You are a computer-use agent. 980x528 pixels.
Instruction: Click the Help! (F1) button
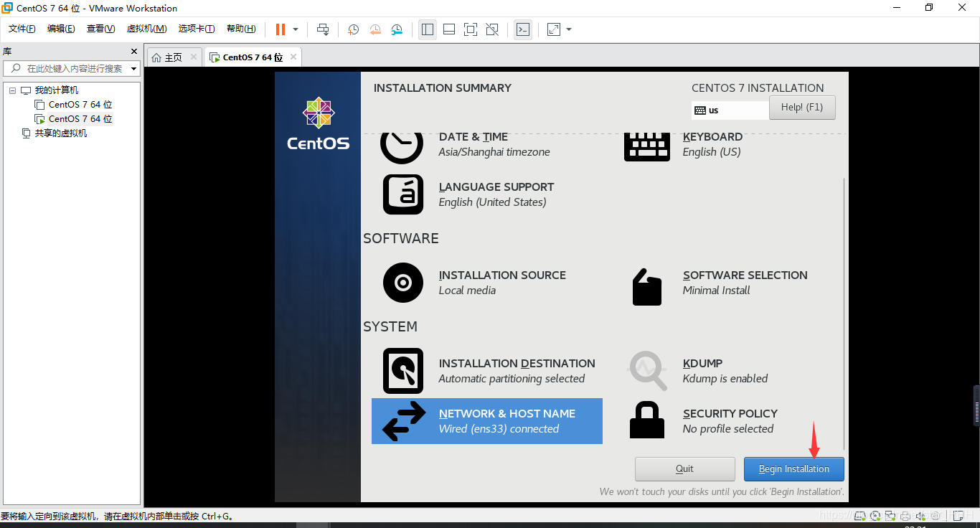point(802,108)
